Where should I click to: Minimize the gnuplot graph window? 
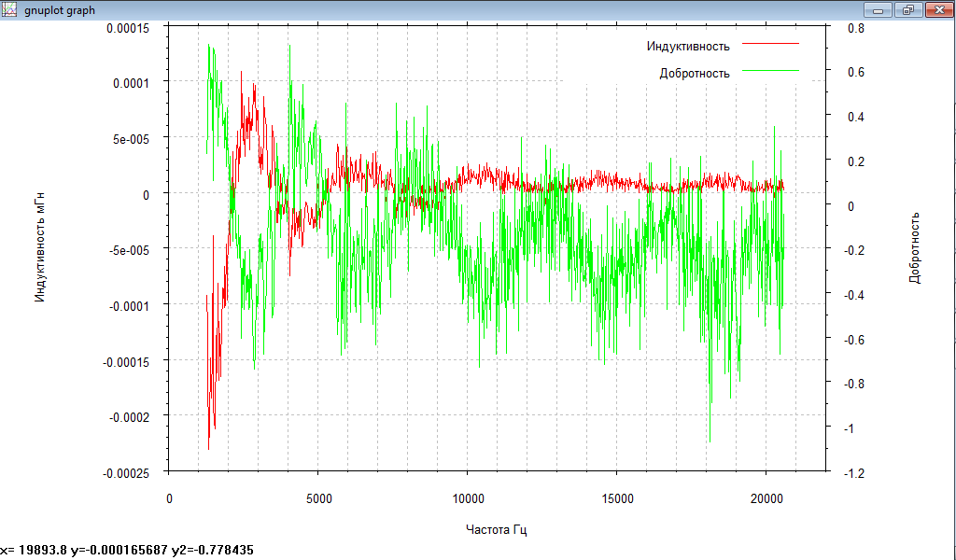tap(878, 9)
